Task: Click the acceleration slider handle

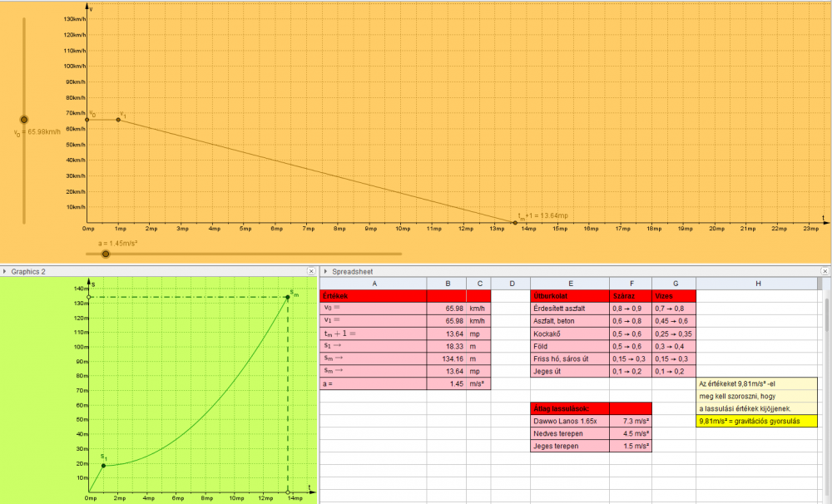Action: tap(106, 254)
